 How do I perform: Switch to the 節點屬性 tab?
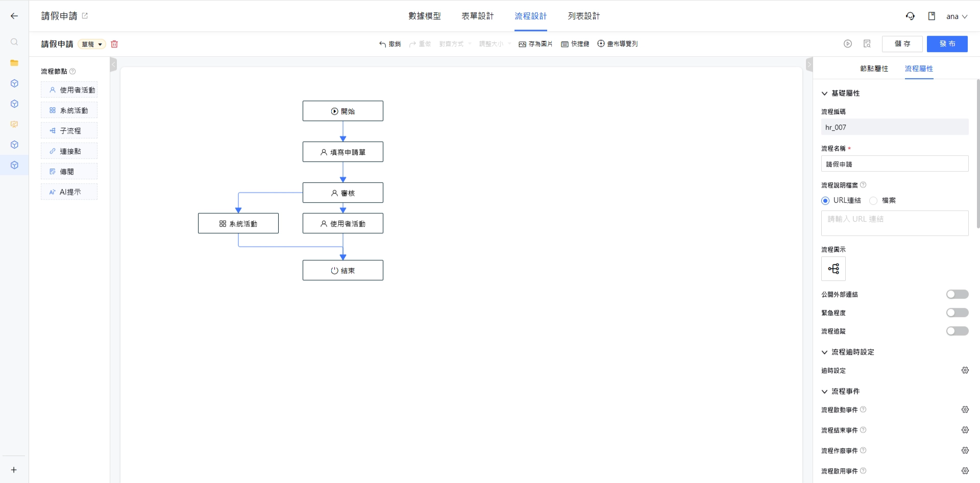click(x=874, y=68)
